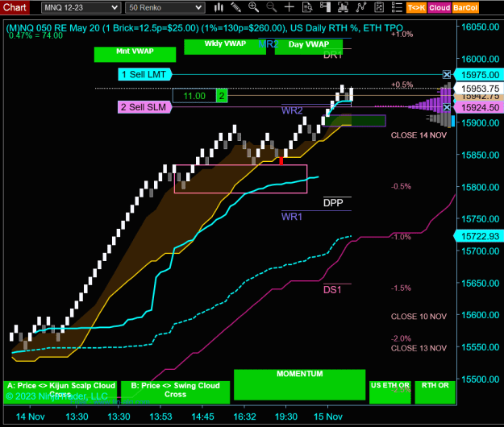Click the 14 Nov time axis label

(x=30, y=417)
